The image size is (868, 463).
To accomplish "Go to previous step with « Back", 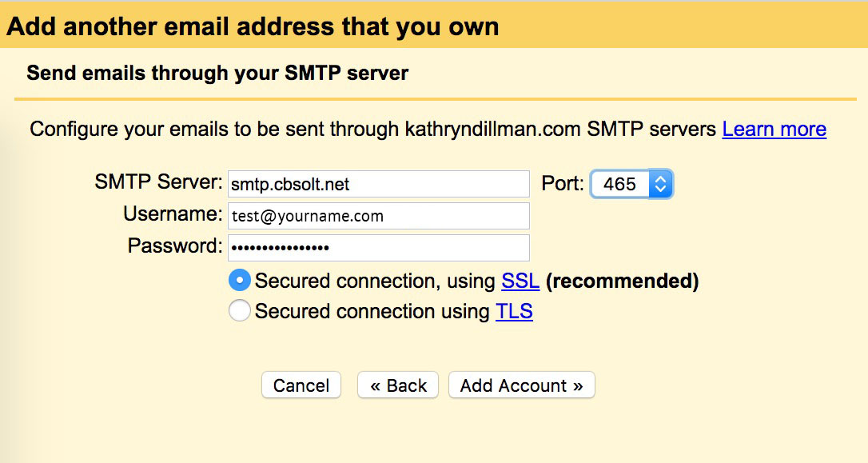I will (398, 385).
